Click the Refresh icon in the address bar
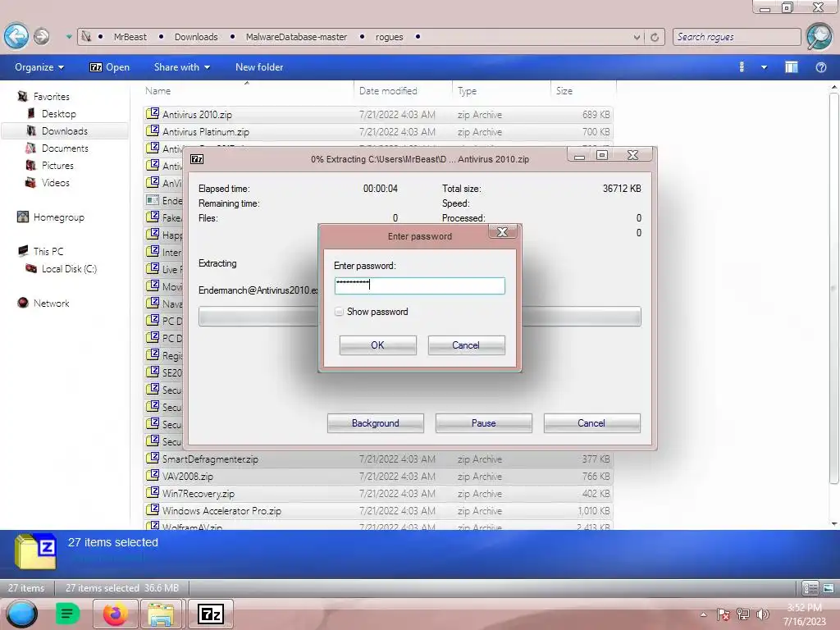The height and width of the screenshot is (630, 840). 655,37
